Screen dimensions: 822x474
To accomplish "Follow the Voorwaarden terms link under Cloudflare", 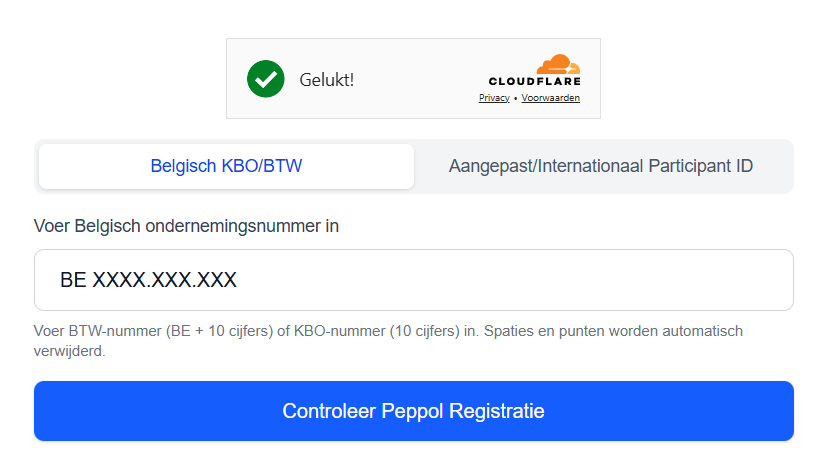I will [x=550, y=98].
